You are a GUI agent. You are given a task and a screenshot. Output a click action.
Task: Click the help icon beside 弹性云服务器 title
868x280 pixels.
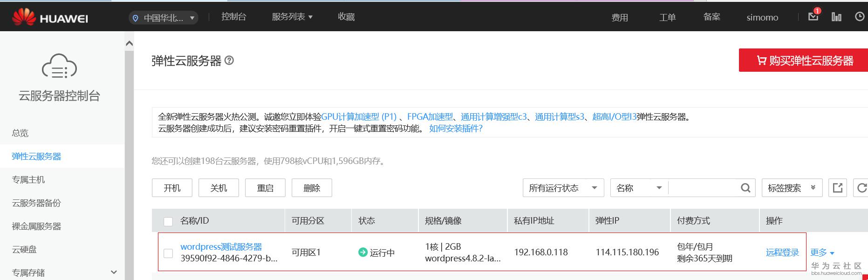[229, 60]
